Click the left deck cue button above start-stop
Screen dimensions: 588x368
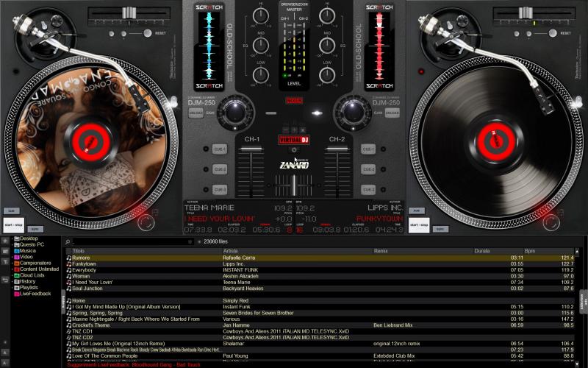11,211
